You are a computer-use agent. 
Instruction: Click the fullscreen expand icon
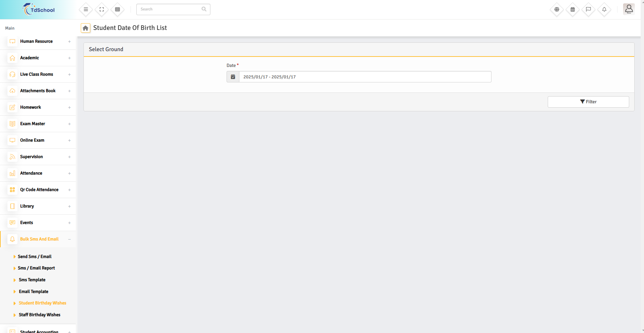pos(102,9)
